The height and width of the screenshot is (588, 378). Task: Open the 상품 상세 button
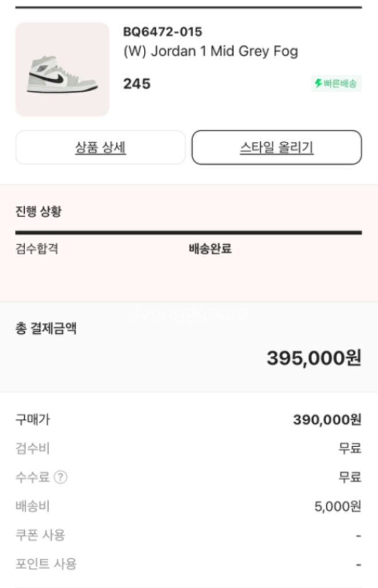(x=100, y=148)
